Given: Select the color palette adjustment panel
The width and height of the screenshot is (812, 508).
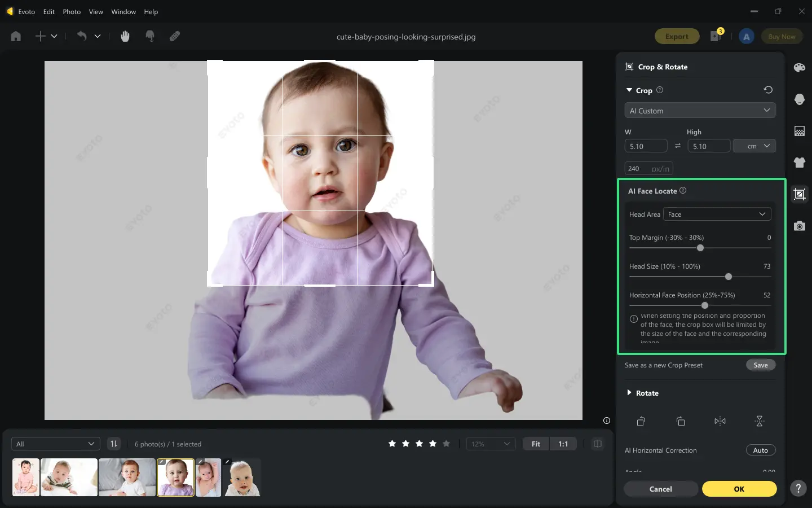Looking at the screenshot, I should pos(799,67).
